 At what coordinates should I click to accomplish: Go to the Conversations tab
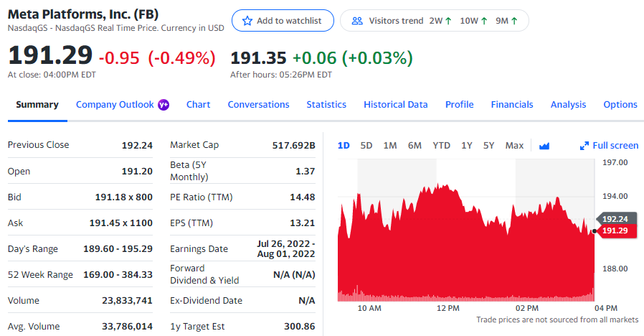coord(258,105)
